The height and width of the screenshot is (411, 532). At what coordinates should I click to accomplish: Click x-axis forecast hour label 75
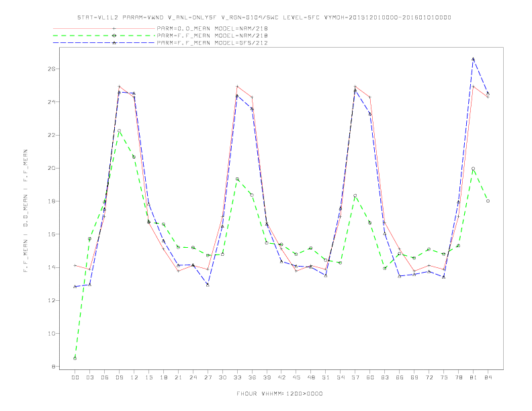click(x=444, y=377)
